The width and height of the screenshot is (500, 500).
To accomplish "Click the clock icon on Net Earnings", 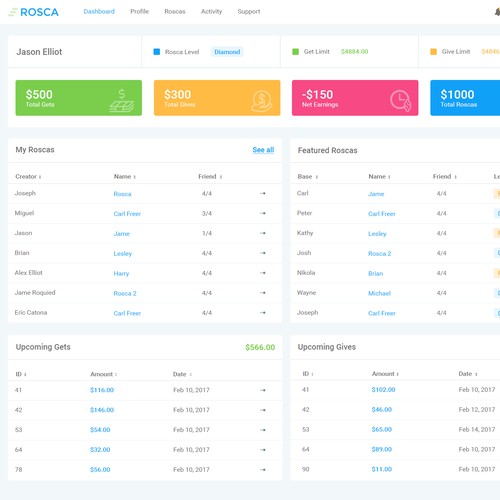I will point(401,101).
